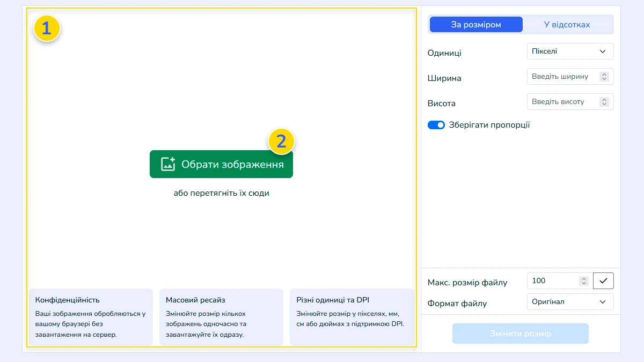644x362 pixels.
Task: Click the Масовий ресайз info card
Action: pos(221,317)
